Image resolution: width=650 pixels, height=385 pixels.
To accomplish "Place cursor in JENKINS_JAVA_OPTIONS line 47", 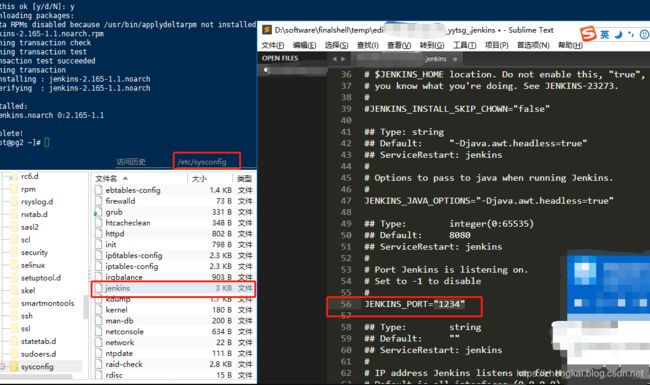I will point(489,201).
